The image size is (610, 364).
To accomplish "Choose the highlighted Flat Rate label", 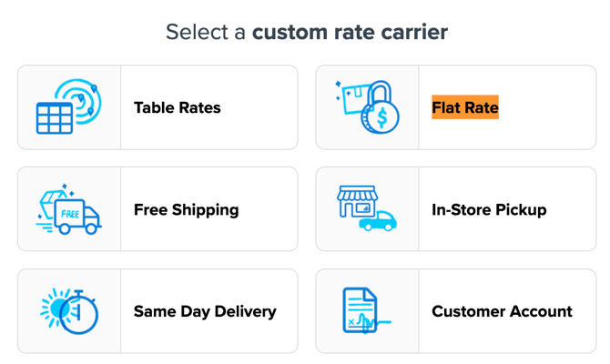I will [465, 107].
